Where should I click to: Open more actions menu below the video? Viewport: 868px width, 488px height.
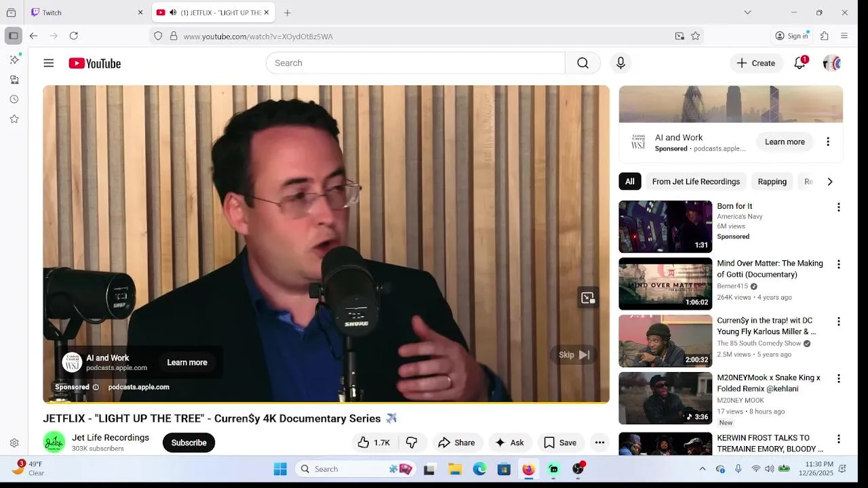click(x=599, y=443)
